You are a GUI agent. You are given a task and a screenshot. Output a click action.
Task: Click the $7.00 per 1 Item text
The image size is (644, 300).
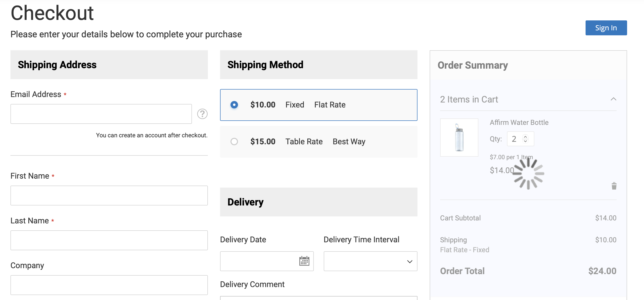pyautogui.click(x=511, y=157)
